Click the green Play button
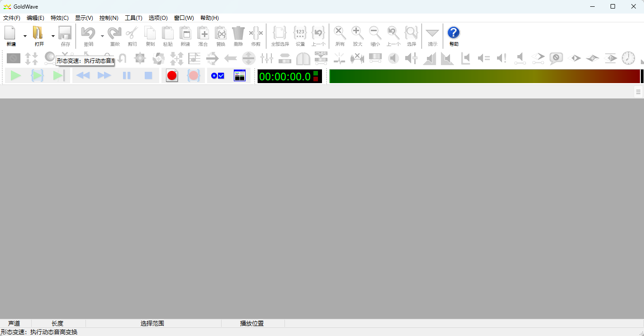This screenshot has height=336, width=644. point(16,76)
